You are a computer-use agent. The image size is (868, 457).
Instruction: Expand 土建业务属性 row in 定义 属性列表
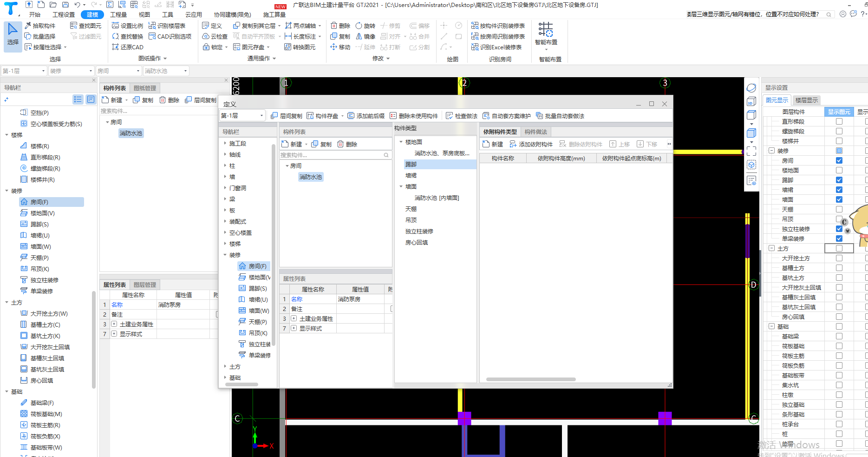pyautogui.click(x=294, y=318)
